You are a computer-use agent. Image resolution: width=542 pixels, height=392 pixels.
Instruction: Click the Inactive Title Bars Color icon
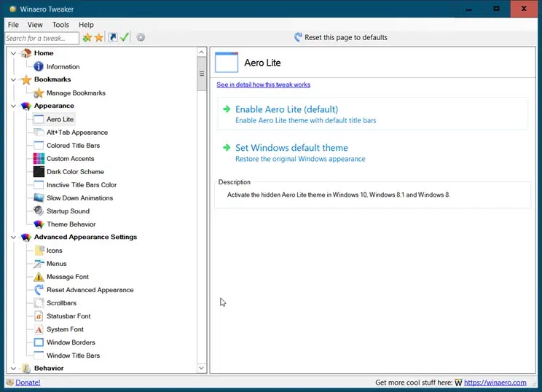[39, 185]
